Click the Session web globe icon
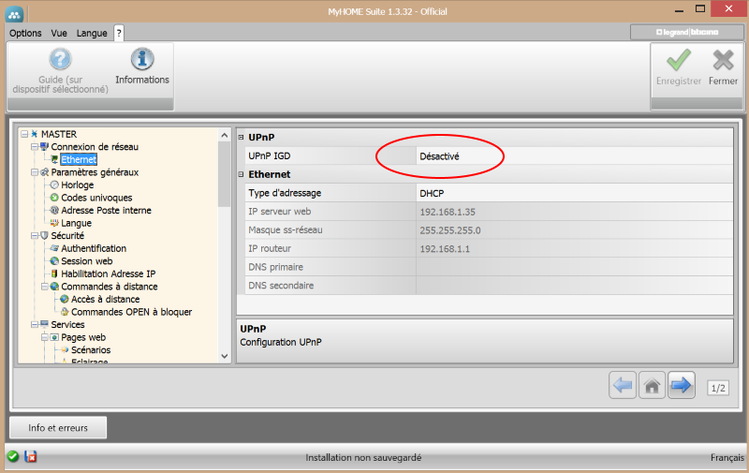749x473 pixels. 54,261
